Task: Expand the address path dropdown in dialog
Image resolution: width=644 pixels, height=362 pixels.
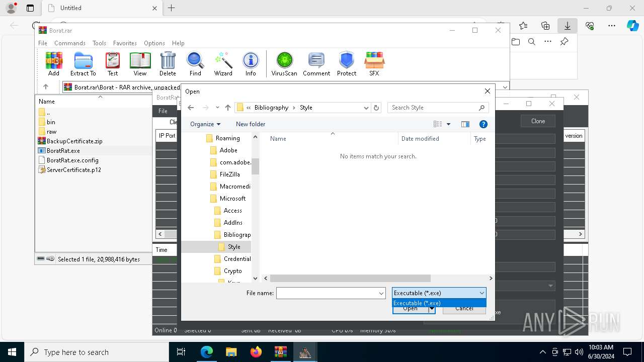Action: 366,108
